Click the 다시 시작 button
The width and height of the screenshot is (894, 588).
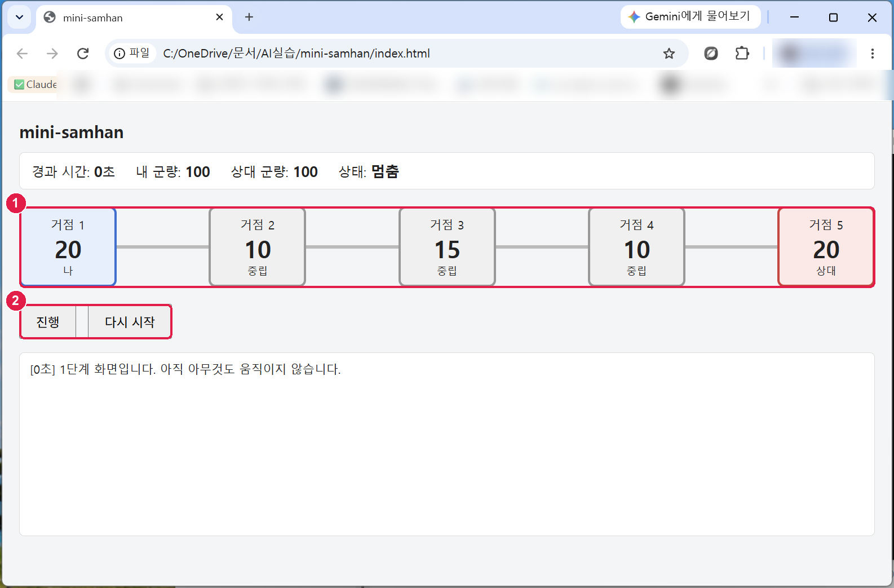click(x=130, y=322)
